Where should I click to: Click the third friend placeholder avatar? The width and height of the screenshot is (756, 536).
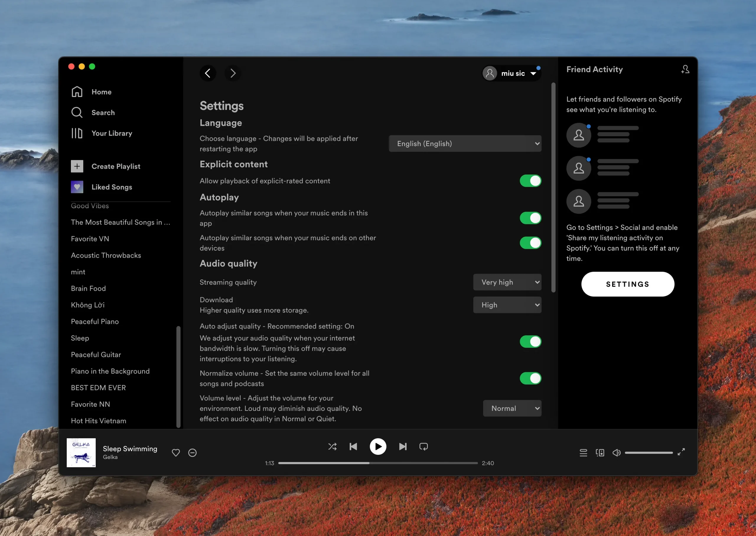coord(579,201)
